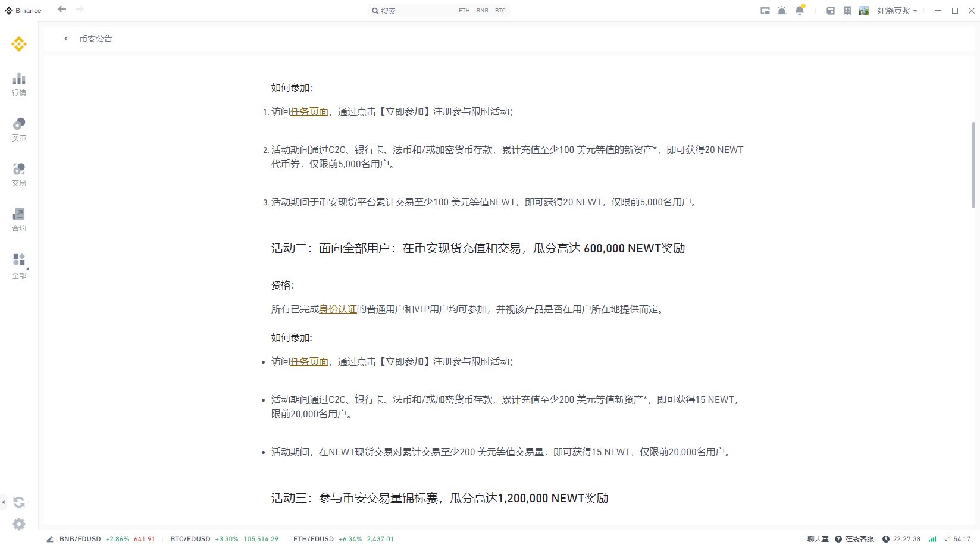This screenshot has width=980, height=548.
Task: Click the refresh icon in sidebar
Action: click(x=19, y=502)
